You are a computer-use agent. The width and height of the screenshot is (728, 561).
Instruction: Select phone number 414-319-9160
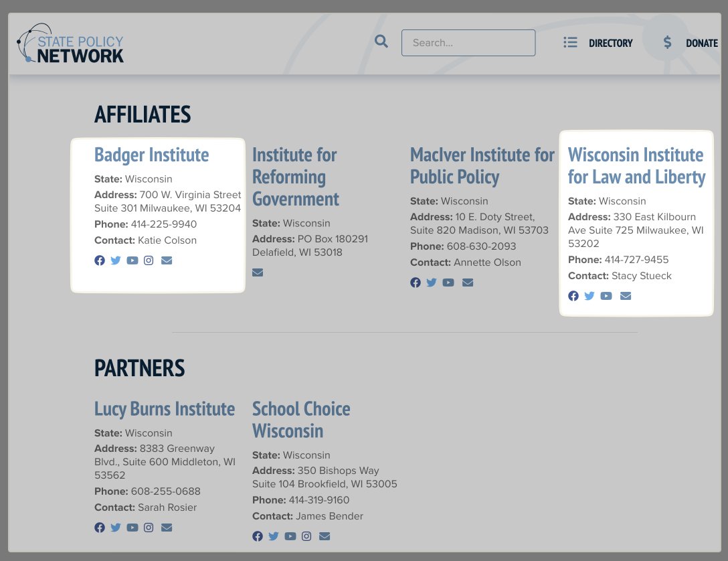point(319,500)
